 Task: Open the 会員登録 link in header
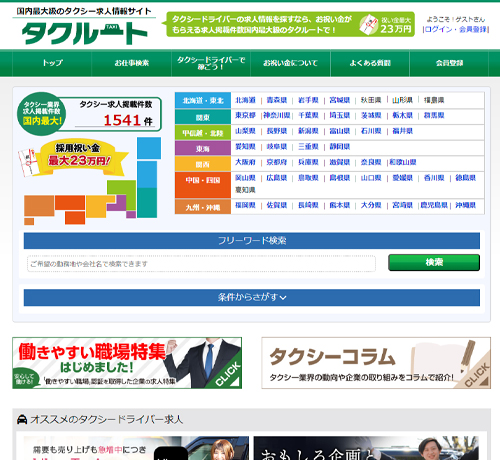[x=473, y=29]
